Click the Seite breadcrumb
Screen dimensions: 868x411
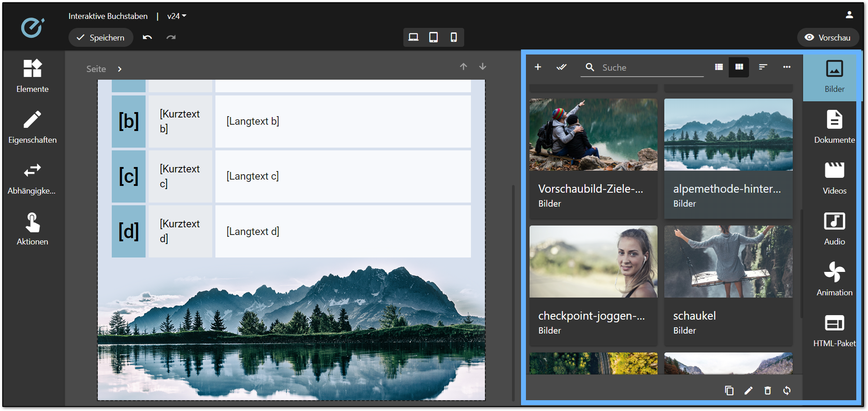[x=96, y=69]
